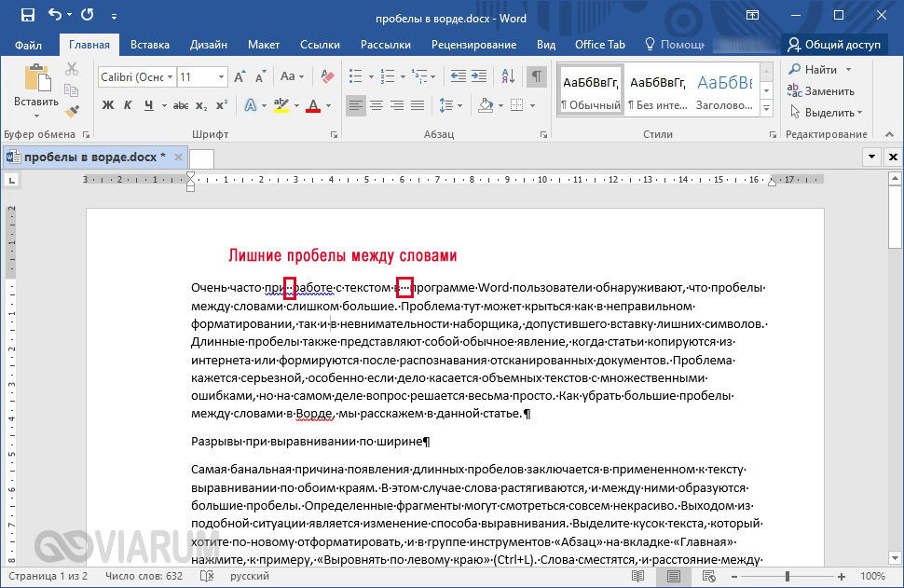
Task: Open text effects with the glowing A icon
Action: click(250, 105)
